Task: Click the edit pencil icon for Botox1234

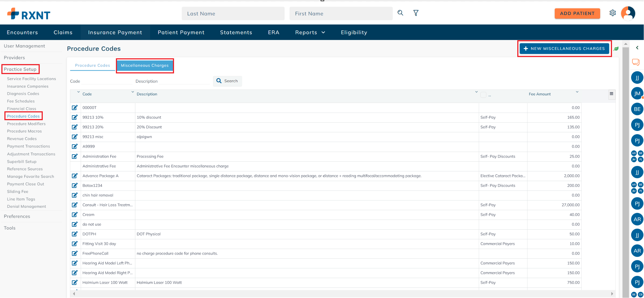Action: click(75, 185)
